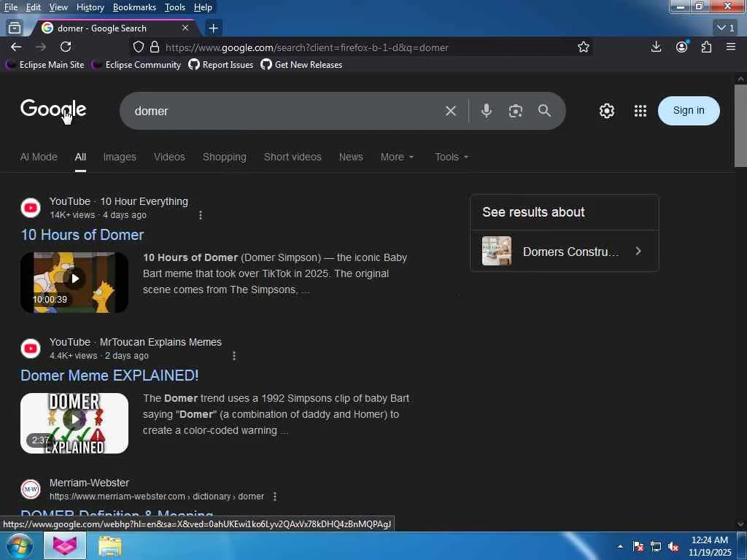Image resolution: width=747 pixels, height=560 pixels.
Task: Open the Bookmarks menu
Action: [134, 7]
